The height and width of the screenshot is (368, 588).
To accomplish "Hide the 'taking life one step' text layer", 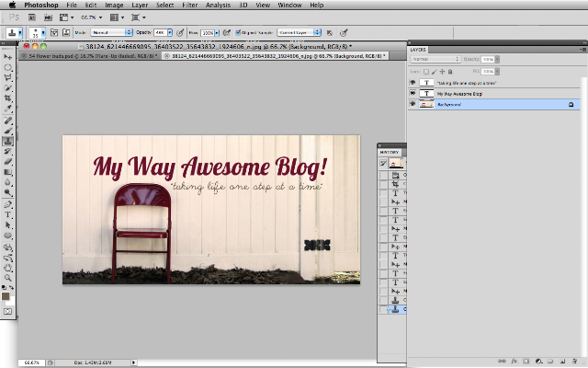I will tap(413, 83).
